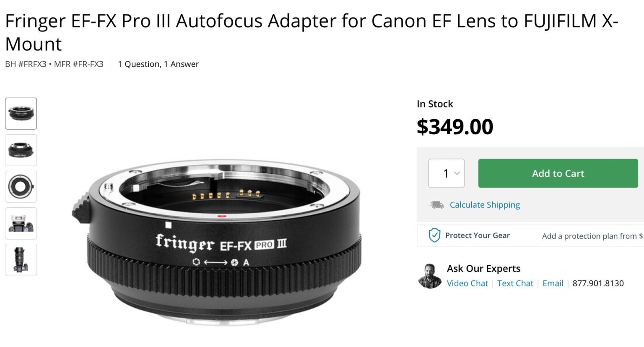The image size is (644, 347).
Task: Click Add to Cart
Action: (558, 173)
